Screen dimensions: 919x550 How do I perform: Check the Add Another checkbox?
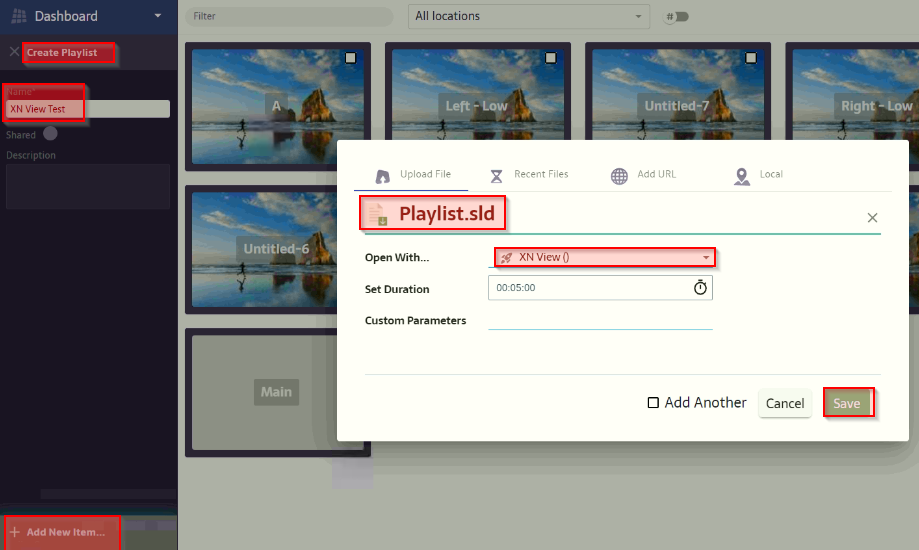point(653,403)
